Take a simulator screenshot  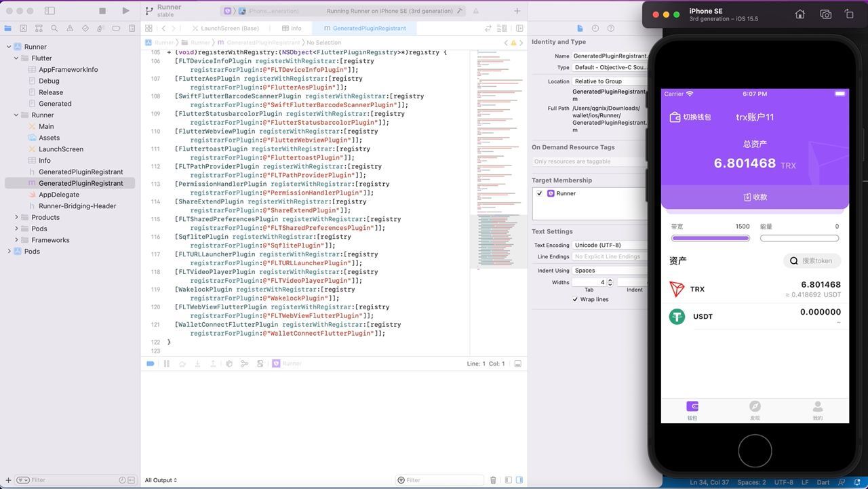[x=825, y=14]
